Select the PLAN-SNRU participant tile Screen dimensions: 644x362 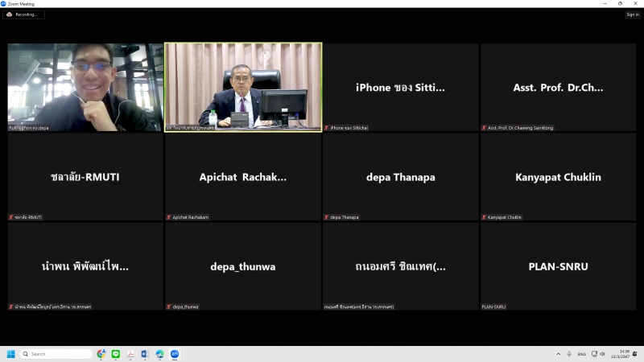coord(558,266)
